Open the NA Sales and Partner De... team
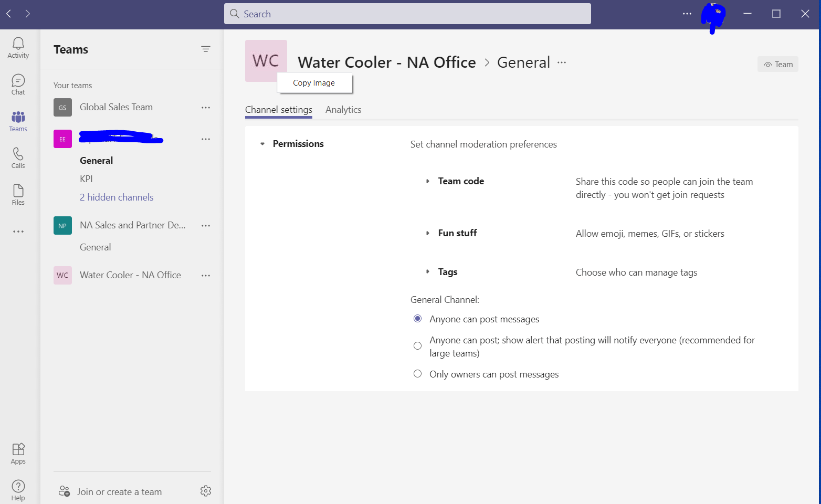Viewport: 821px width, 504px height. click(x=133, y=225)
